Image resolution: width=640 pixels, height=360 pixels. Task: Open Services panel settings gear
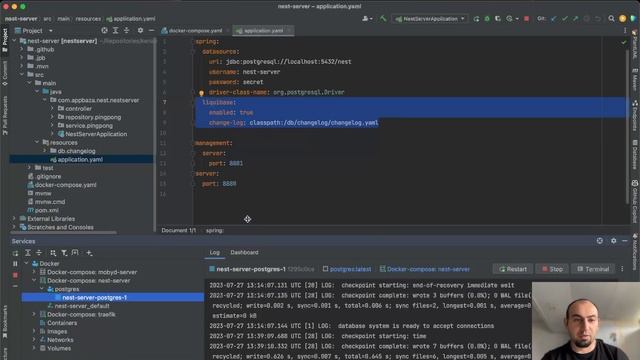tap(613, 241)
